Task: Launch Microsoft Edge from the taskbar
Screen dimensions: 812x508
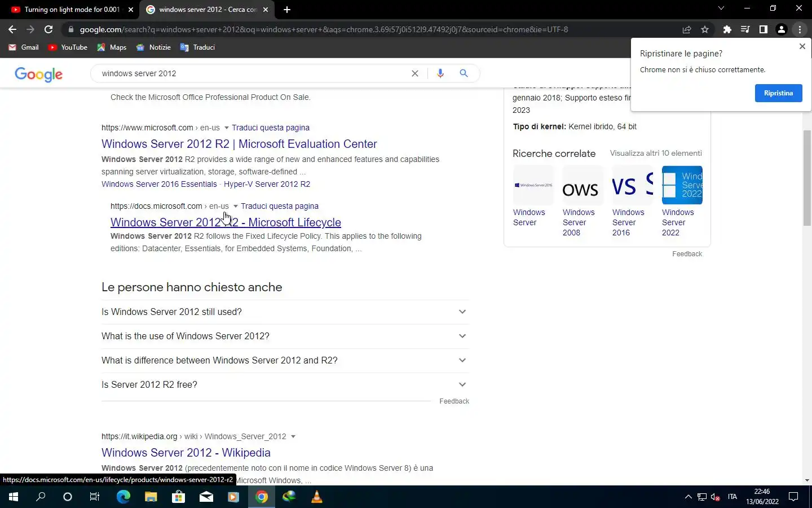Action: tap(123, 497)
